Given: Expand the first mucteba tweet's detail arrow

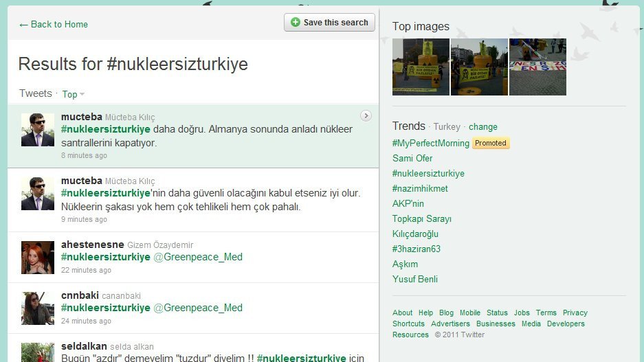Looking at the screenshot, I should tap(366, 115).
